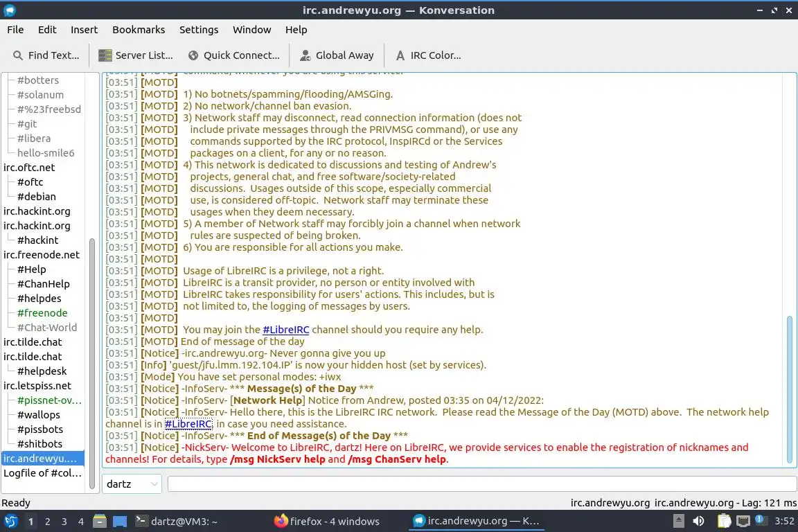798x532 pixels.
Task: Open the IRC Color letter icon
Action: pos(400,55)
